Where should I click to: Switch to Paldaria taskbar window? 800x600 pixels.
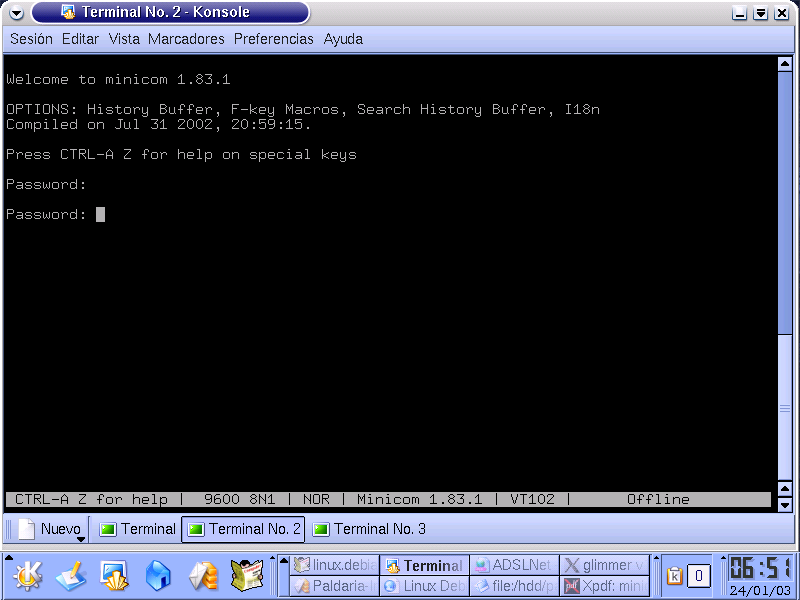tap(335, 586)
